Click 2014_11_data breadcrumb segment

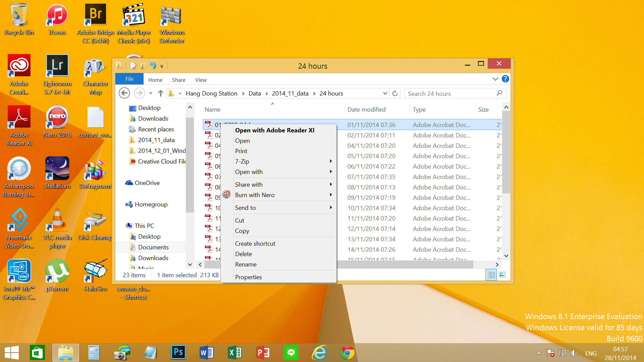(290, 94)
